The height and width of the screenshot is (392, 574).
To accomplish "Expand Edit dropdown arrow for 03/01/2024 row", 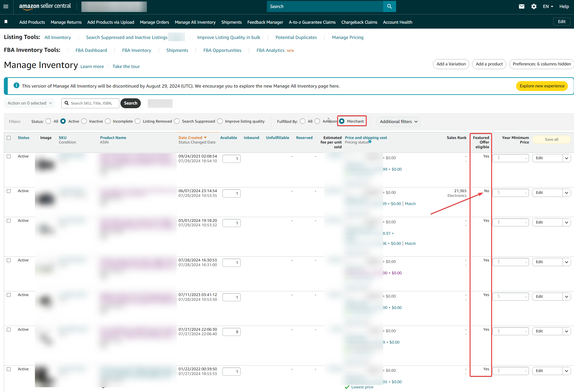I will point(567,222).
